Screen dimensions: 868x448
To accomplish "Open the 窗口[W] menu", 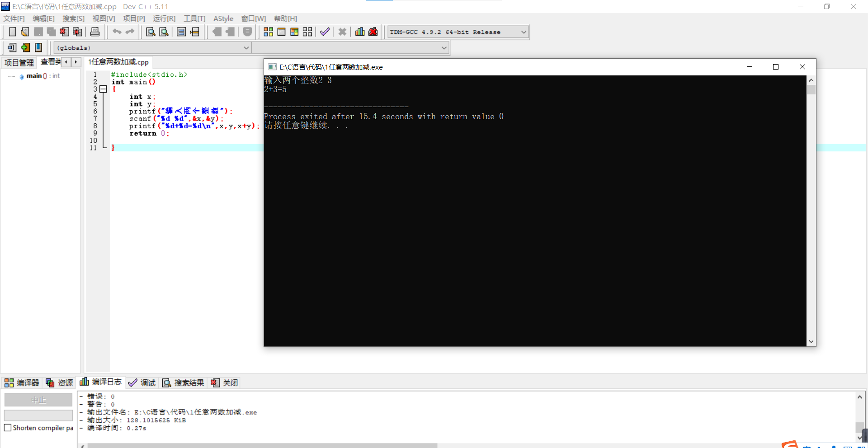I will [253, 19].
